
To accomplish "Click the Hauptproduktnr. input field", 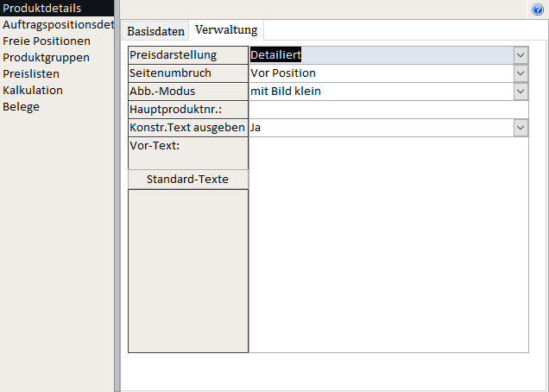I will (388, 110).
